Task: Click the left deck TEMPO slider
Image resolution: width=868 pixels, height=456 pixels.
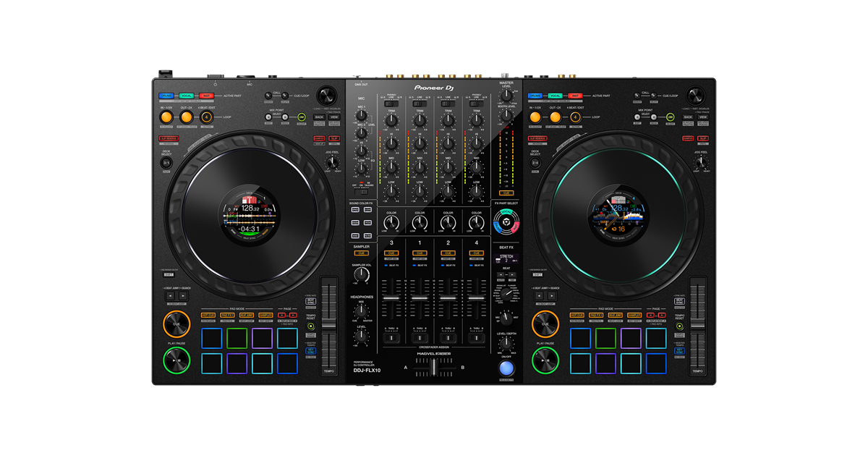Action: click(x=329, y=326)
